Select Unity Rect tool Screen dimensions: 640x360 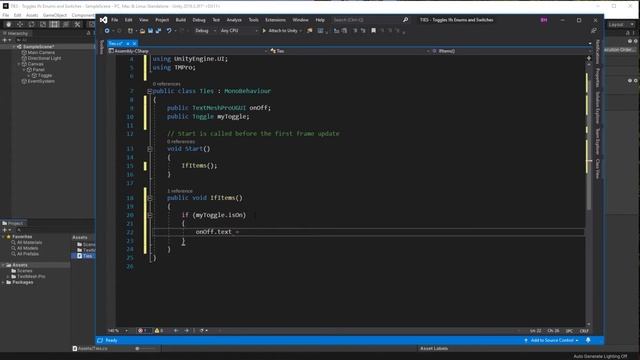tap(54, 24)
